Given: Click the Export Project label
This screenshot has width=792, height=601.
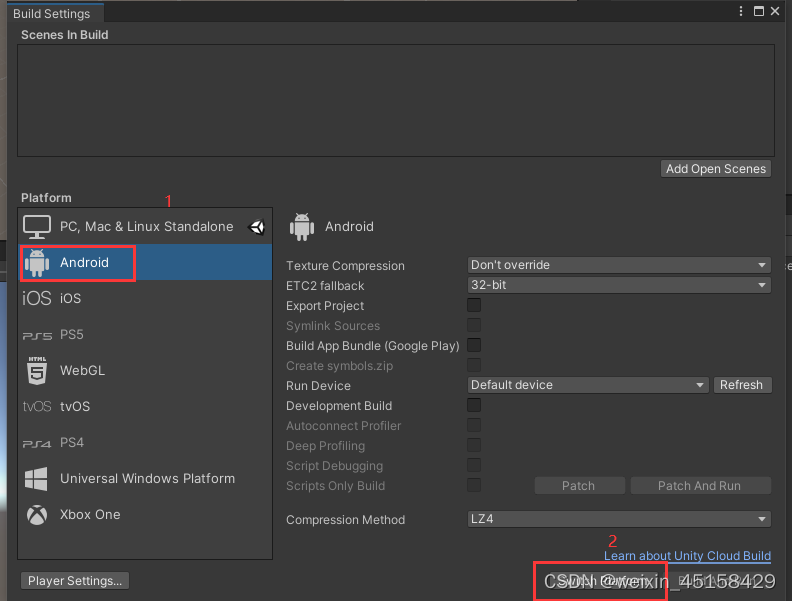Looking at the screenshot, I should tap(325, 306).
